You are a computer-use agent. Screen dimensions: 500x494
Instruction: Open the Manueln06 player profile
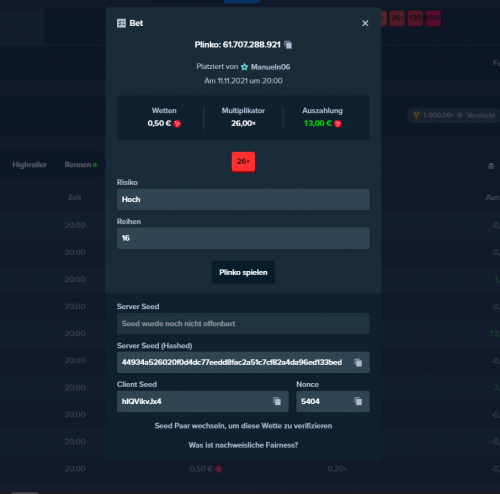coord(270,67)
